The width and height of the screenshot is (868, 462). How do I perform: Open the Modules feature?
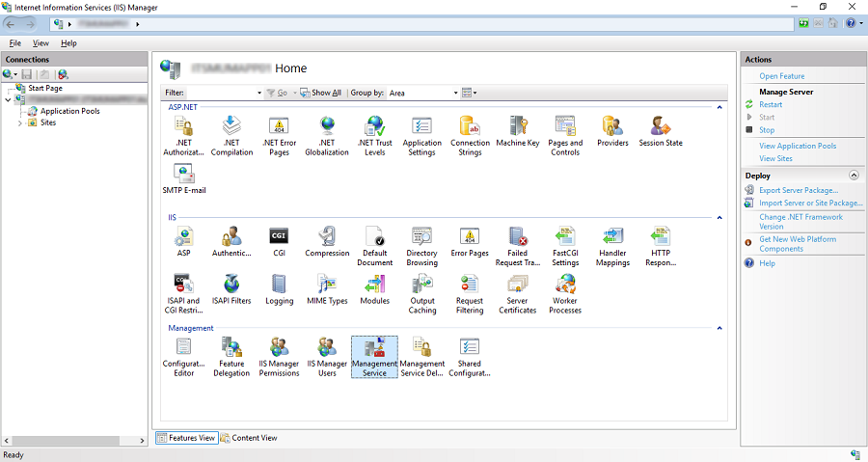tap(375, 289)
